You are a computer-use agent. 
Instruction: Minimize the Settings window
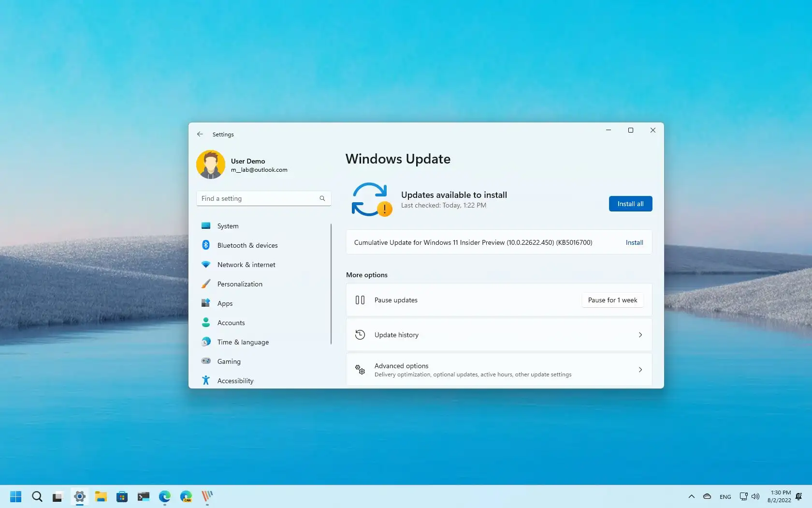click(609, 130)
